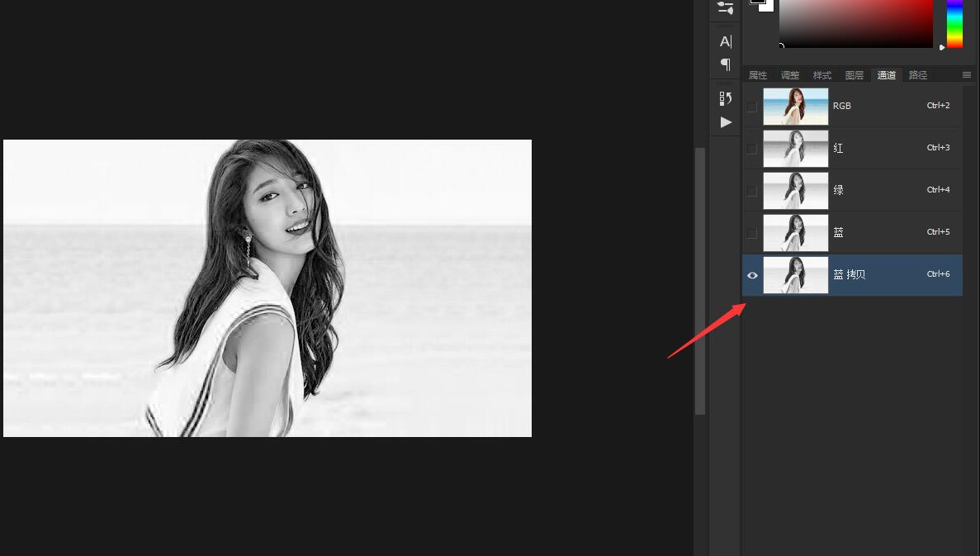Hide the 蓝 拷贝 channel eye

(x=752, y=275)
